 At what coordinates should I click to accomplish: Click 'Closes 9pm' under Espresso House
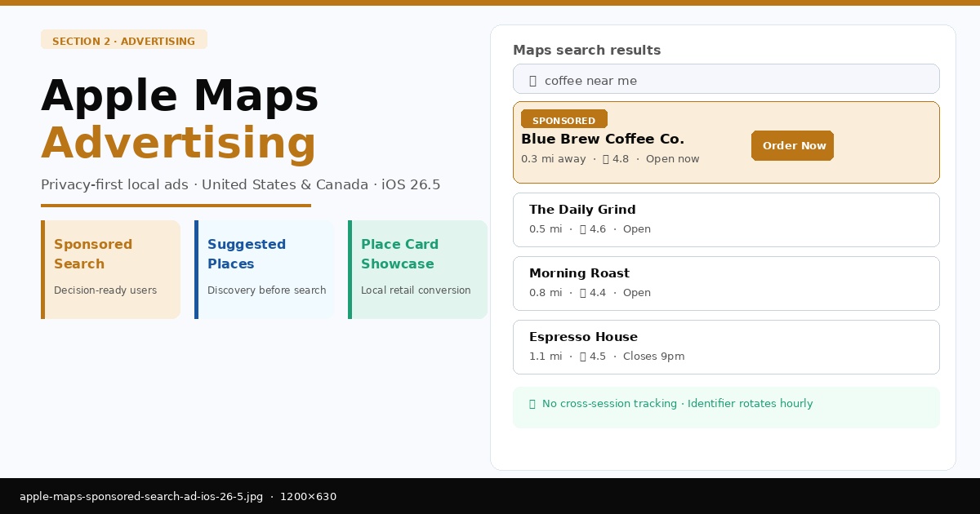click(x=653, y=357)
